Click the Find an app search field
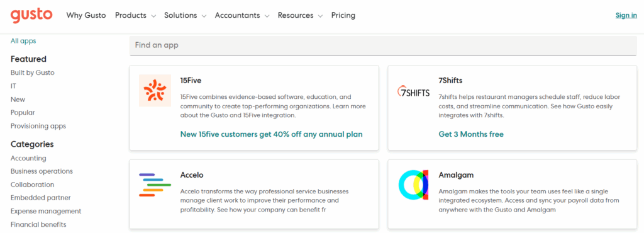 click(x=383, y=45)
